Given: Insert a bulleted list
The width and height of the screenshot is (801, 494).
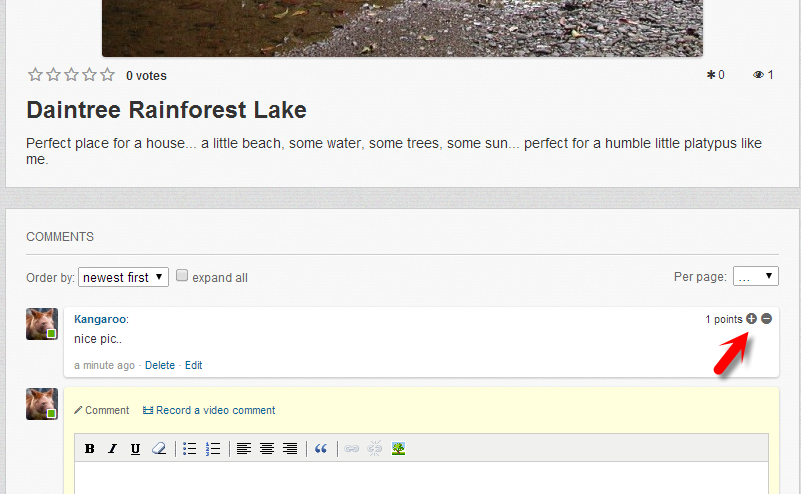Looking at the screenshot, I should pos(190,449).
